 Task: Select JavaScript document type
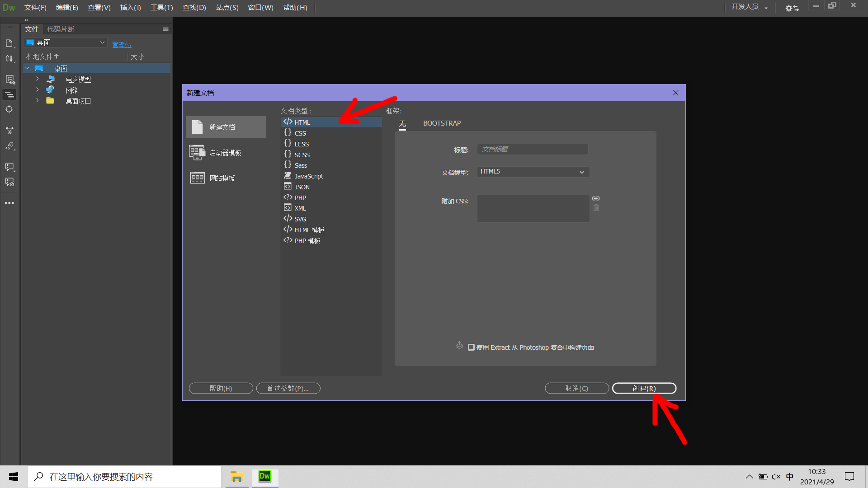331,176
